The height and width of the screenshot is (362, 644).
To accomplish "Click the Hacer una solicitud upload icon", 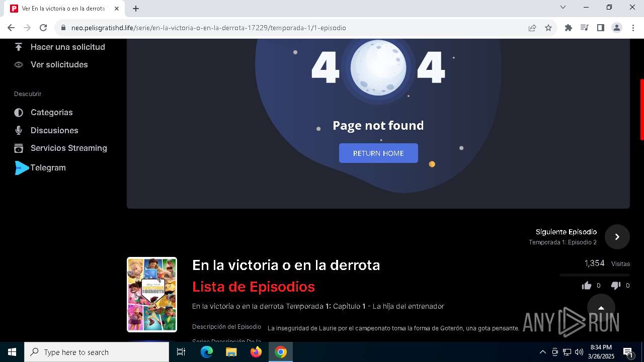I will (19, 47).
